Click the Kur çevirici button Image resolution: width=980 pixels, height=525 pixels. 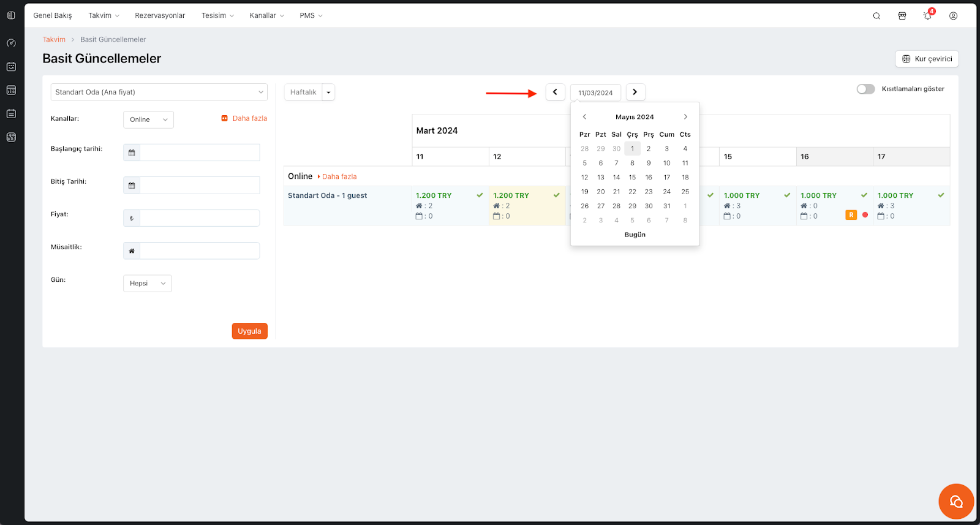927,59
